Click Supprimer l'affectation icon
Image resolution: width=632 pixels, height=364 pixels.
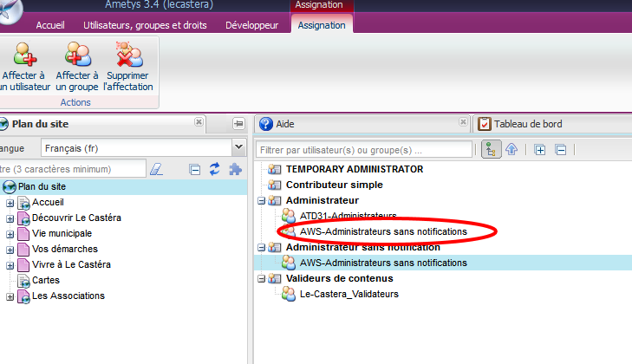click(129, 55)
